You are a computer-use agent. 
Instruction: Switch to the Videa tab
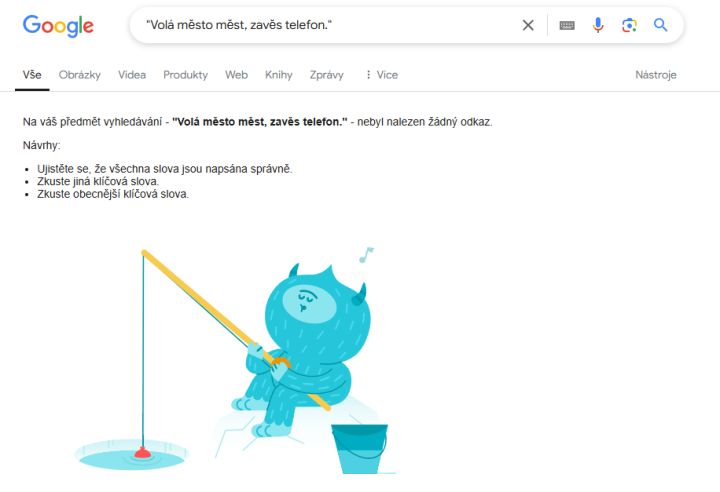click(x=132, y=75)
